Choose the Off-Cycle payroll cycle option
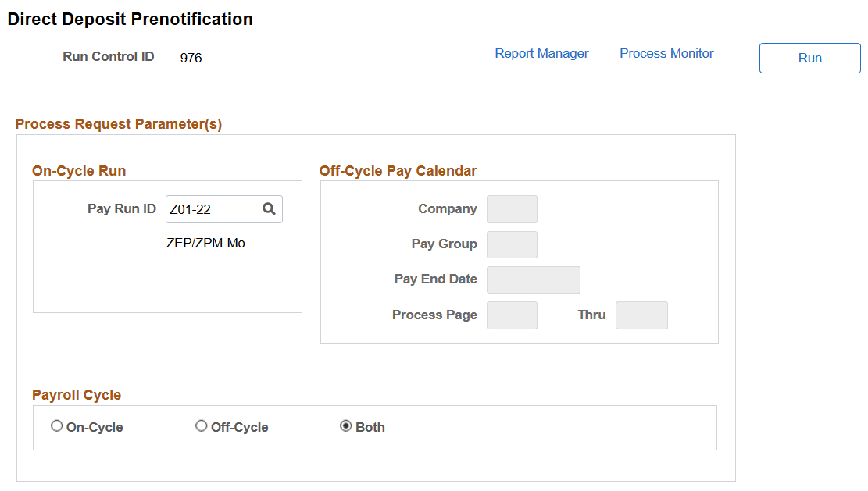Viewport: 868px width, 491px height. [x=202, y=425]
